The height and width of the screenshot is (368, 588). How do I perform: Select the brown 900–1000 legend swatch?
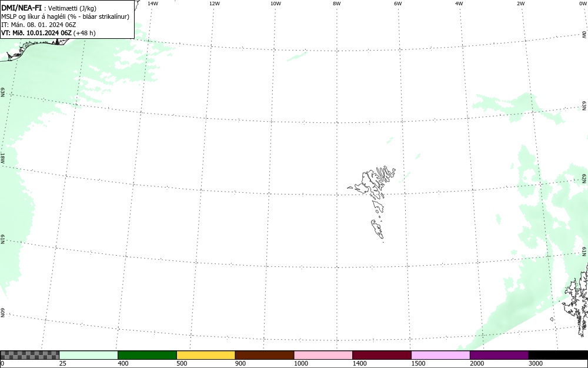(x=265, y=355)
